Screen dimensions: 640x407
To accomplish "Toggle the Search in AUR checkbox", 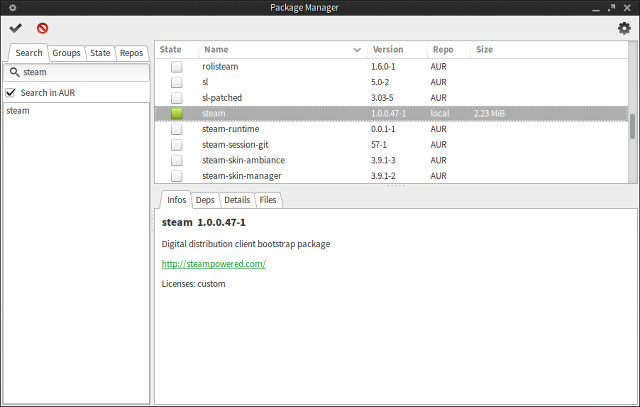I will click(x=11, y=93).
